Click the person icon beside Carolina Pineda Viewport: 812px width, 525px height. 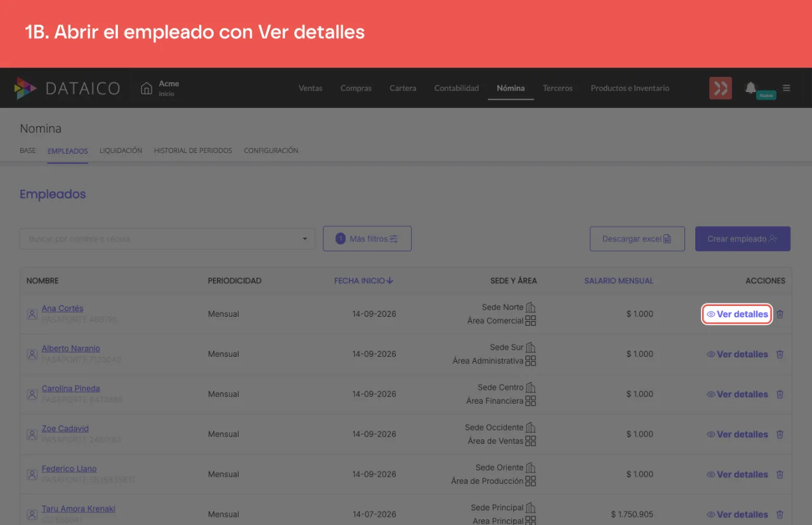tap(32, 394)
